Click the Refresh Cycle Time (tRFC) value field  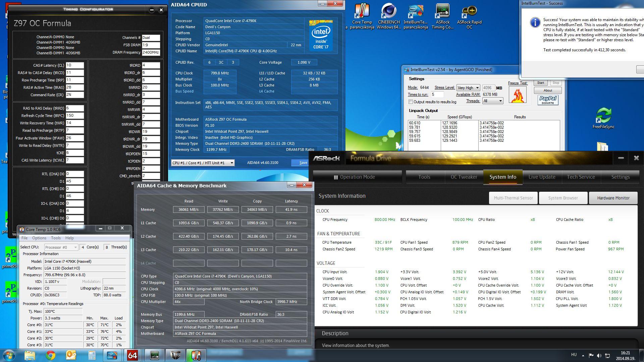pos(74,116)
